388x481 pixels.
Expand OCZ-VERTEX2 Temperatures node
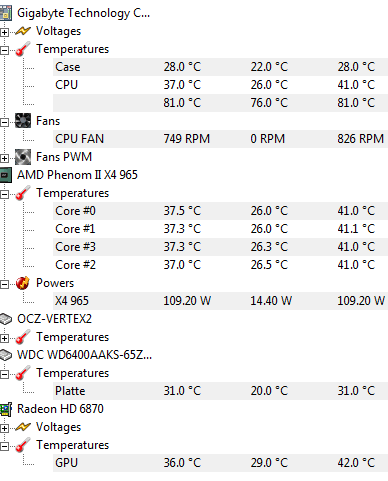click(4, 338)
